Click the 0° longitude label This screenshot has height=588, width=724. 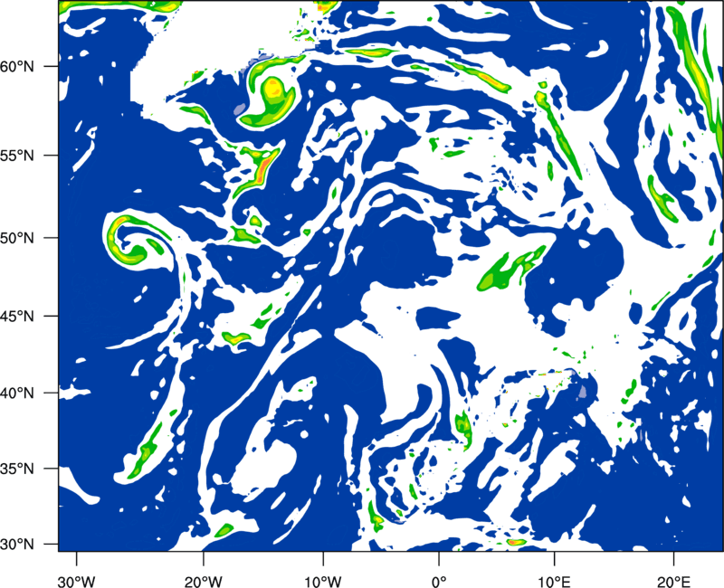pos(439,581)
